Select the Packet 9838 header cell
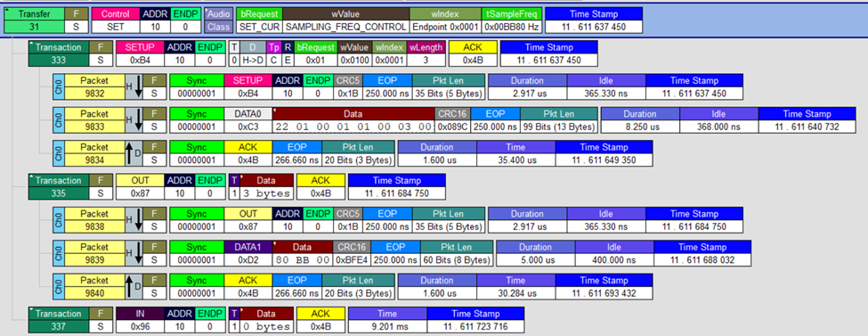Viewport: 868px width, 336px height. [94, 220]
